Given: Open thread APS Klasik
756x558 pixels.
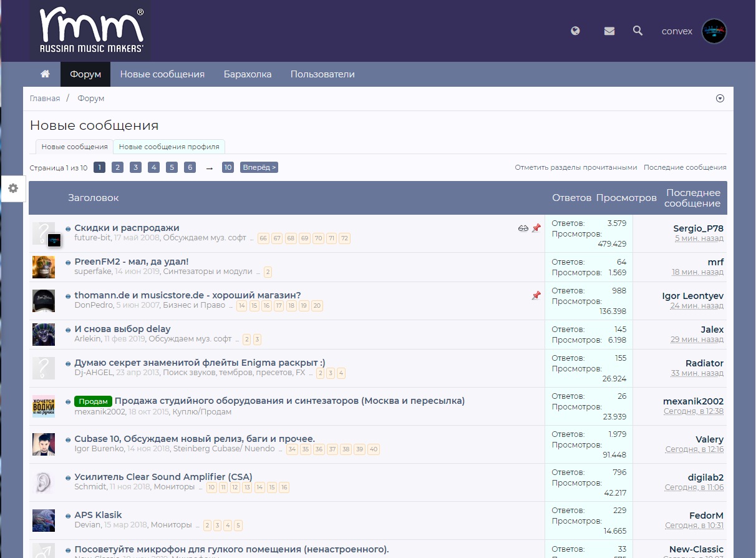Looking at the screenshot, I should point(98,515).
